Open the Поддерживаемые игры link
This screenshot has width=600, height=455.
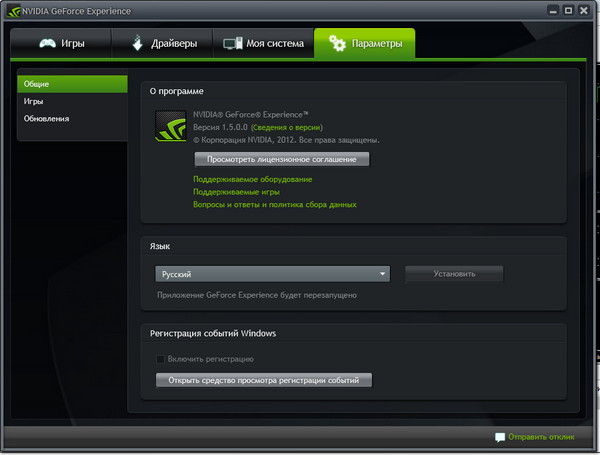tap(236, 191)
